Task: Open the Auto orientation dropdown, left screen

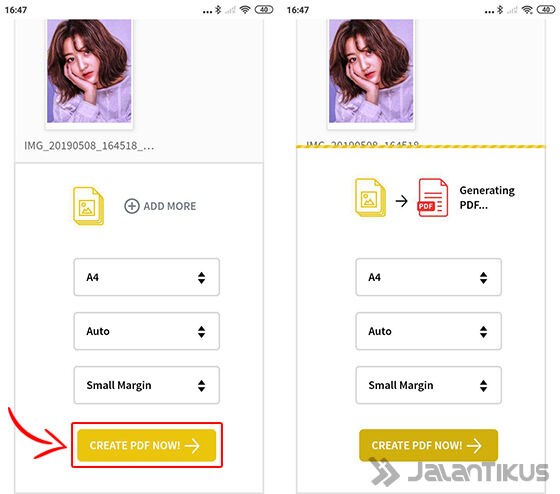Action: [146, 331]
